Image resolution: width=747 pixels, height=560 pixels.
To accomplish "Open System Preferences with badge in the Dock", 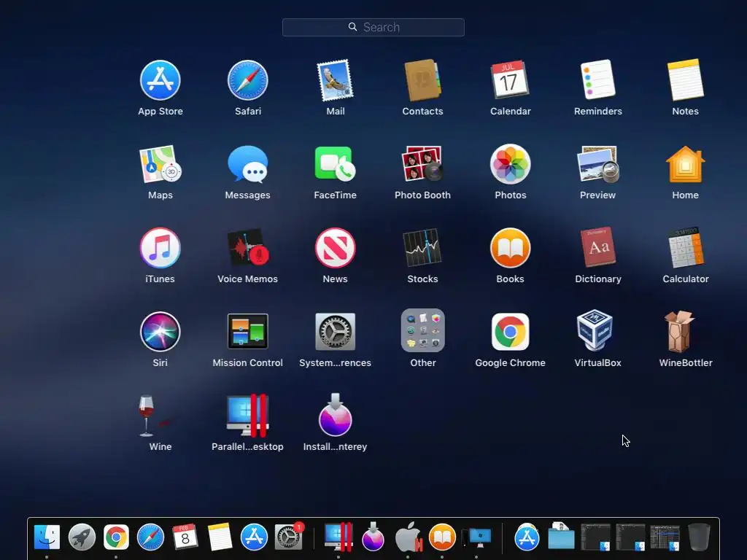I will tap(289, 537).
